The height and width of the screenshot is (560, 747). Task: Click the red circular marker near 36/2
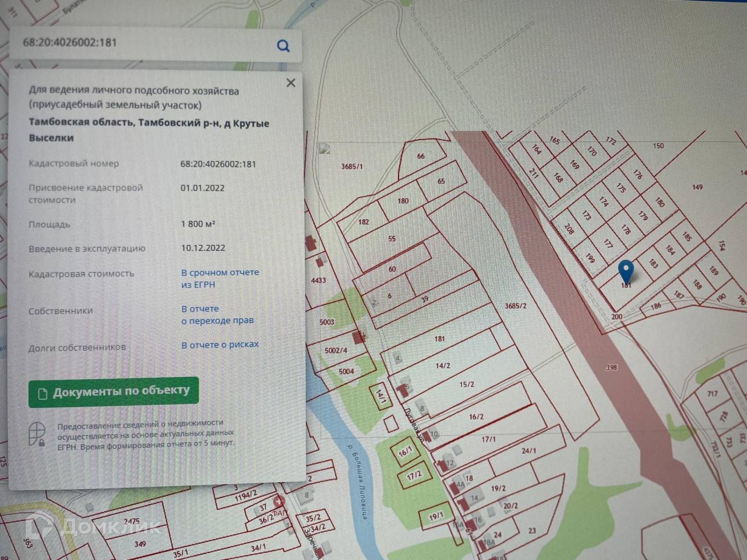click(x=279, y=502)
